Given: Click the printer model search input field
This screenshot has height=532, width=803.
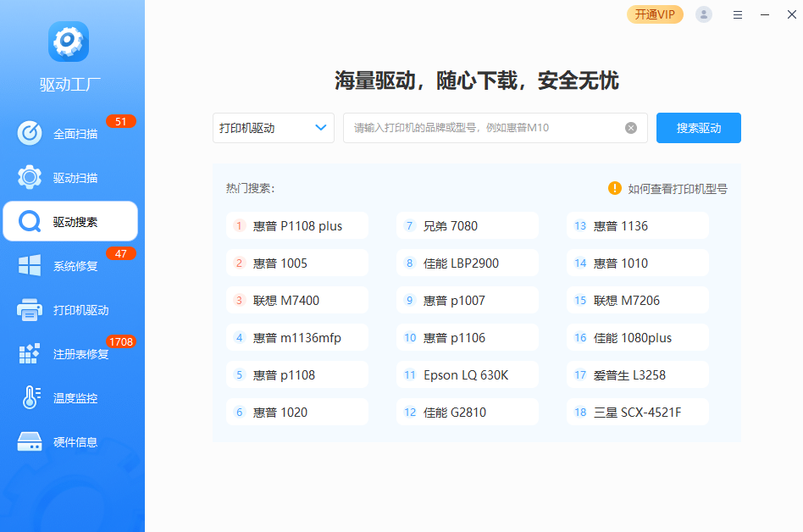Looking at the screenshot, I should (x=483, y=127).
